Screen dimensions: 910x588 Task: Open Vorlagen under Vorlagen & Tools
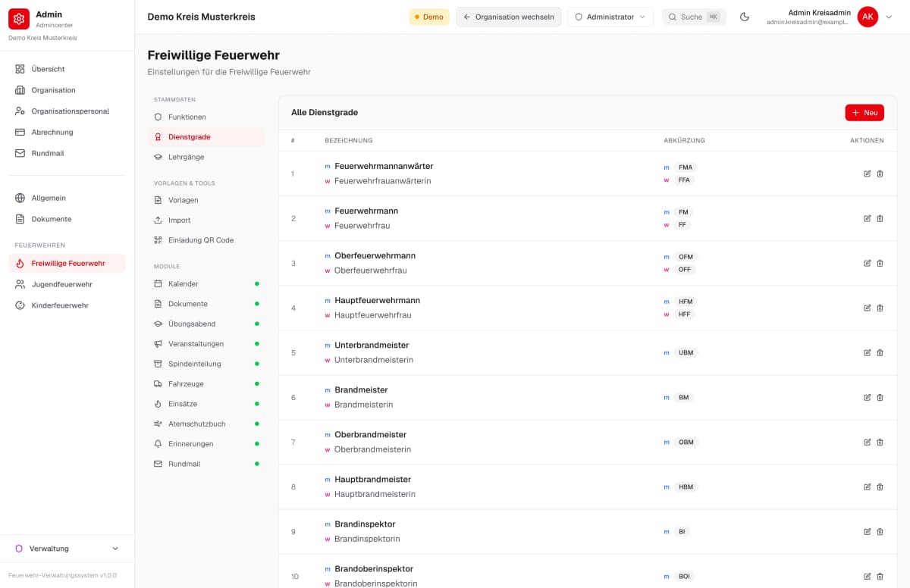206,200
